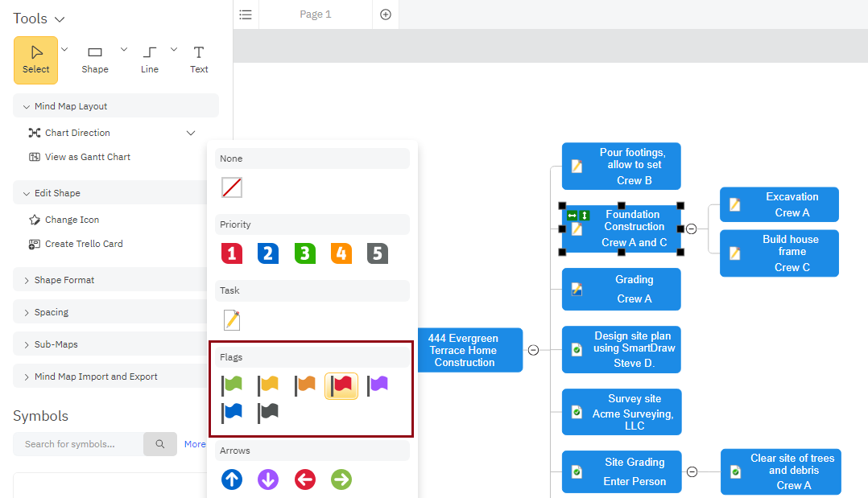868x498 pixels.
Task: Toggle Priority 1 red marker
Action: pyautogui.click(x=232, y=253)
